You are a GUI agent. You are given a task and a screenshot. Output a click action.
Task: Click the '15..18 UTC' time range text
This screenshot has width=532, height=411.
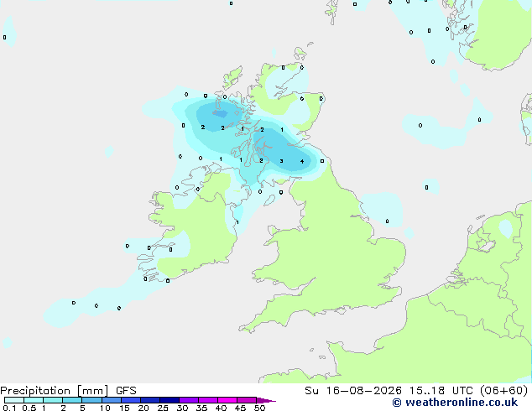pos(443,391)
